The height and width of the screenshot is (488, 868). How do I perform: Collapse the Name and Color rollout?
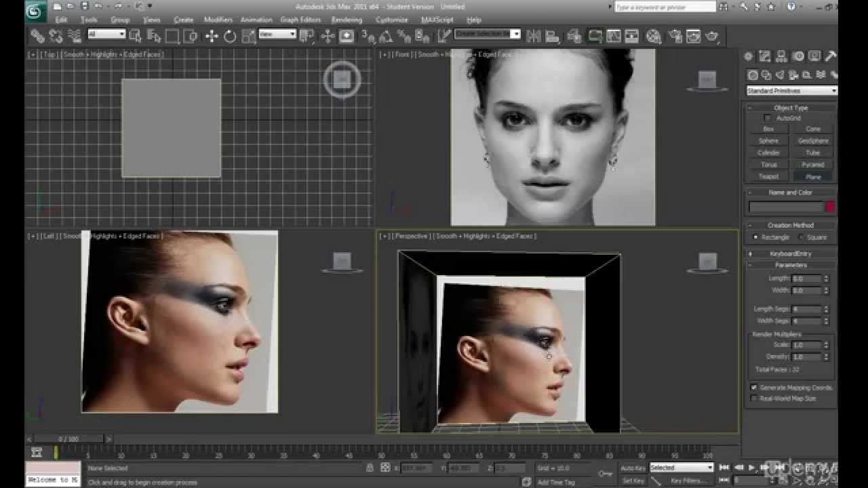coord(791,192)
